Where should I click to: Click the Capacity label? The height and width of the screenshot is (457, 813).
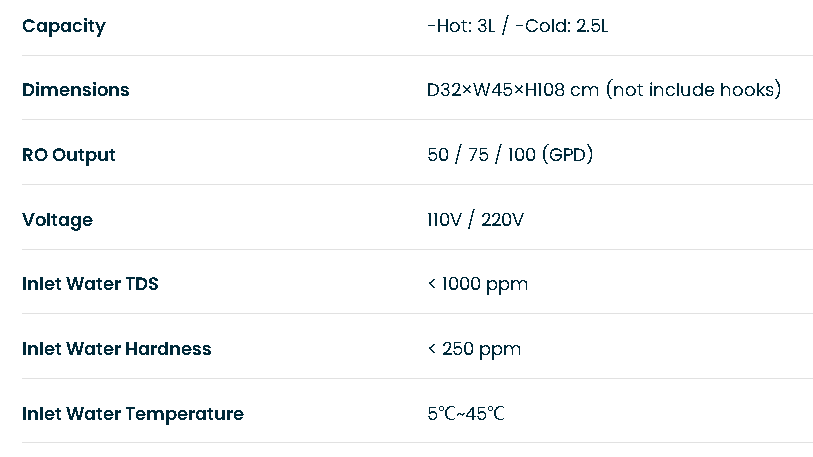tap(64, 26)
